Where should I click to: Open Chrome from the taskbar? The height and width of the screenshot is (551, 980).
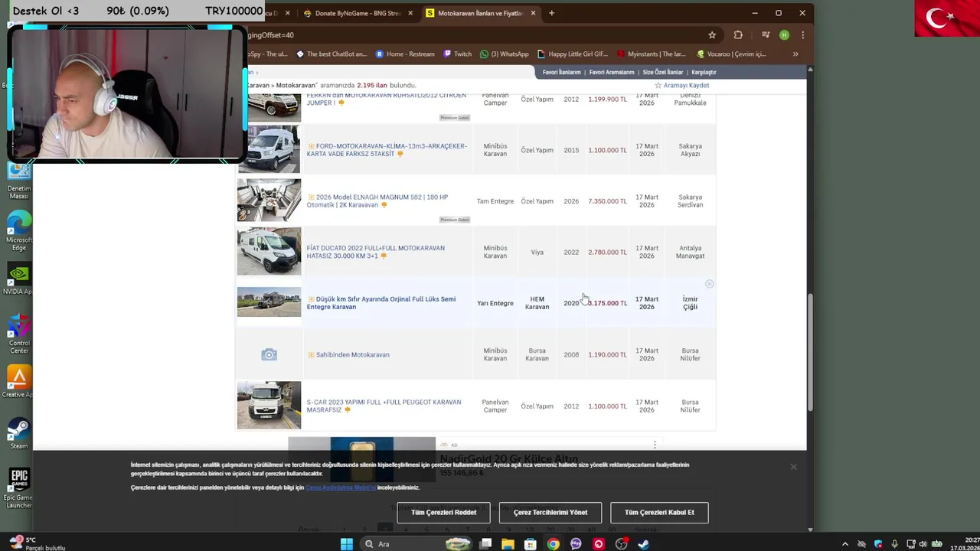pyautogui.click(x=553, y=544)
